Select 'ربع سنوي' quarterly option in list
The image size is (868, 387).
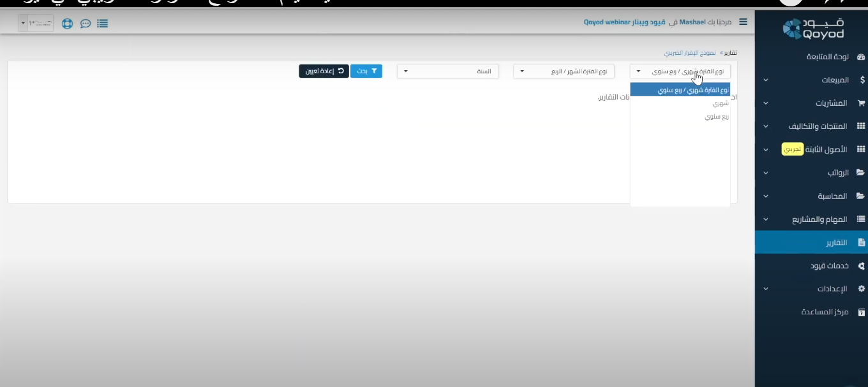pyautogui.click(x=717, y=117)
